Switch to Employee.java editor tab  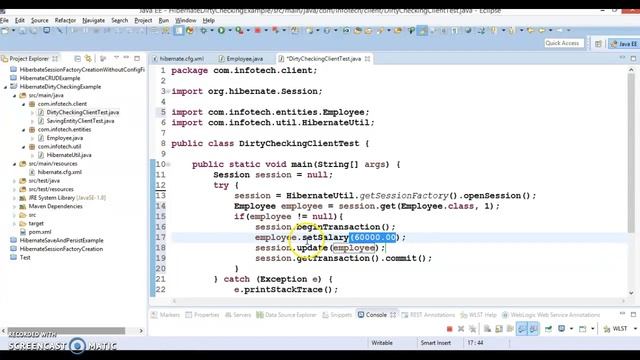pos(241,59)
